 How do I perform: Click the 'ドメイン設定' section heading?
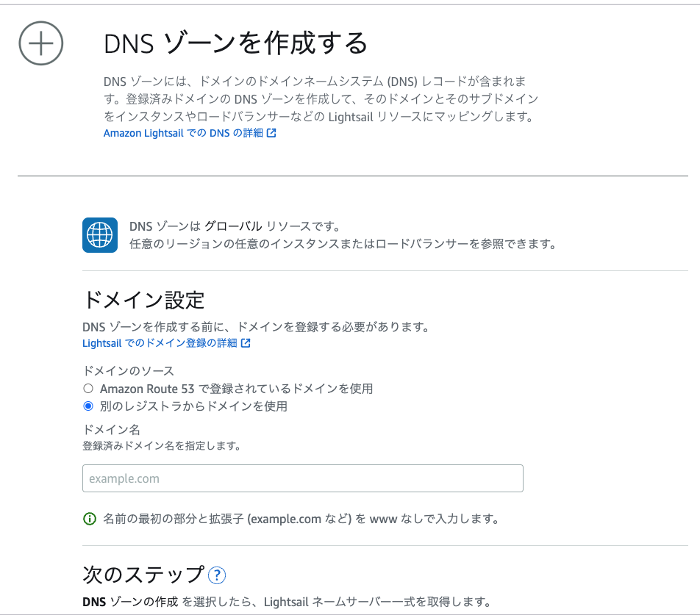tap(143, 300)
